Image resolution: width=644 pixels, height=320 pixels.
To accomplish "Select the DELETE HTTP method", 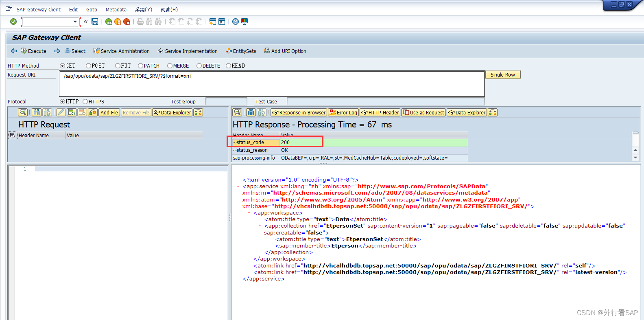I will tap(199, 66).
